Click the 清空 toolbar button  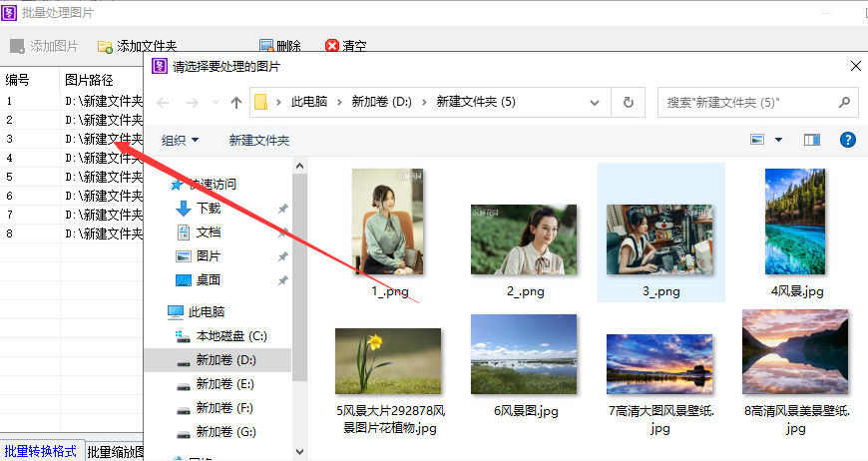point(346,46)
